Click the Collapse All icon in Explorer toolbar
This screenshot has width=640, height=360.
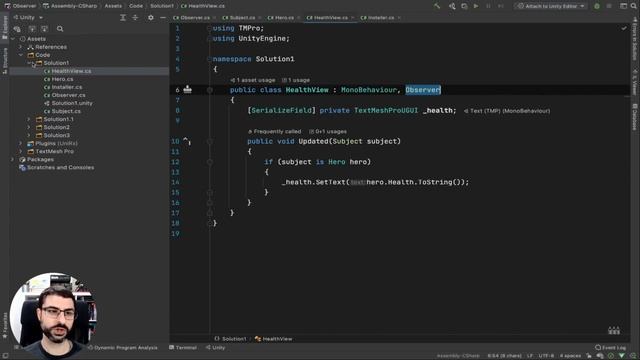pyautogui.click(x=135, y=18)
